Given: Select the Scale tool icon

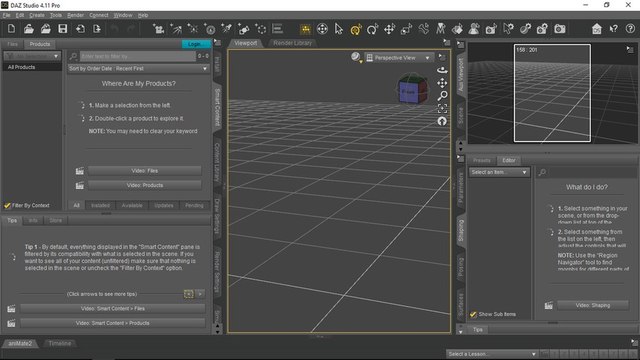Looking at the screenshot, I should tap(407, 29).
